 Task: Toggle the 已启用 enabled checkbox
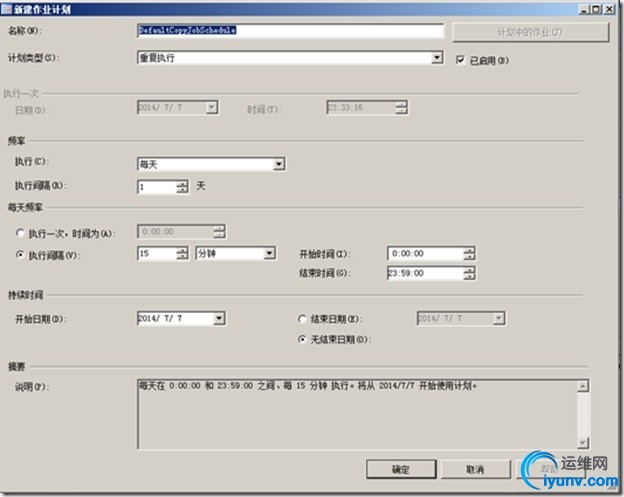(460, 60)
